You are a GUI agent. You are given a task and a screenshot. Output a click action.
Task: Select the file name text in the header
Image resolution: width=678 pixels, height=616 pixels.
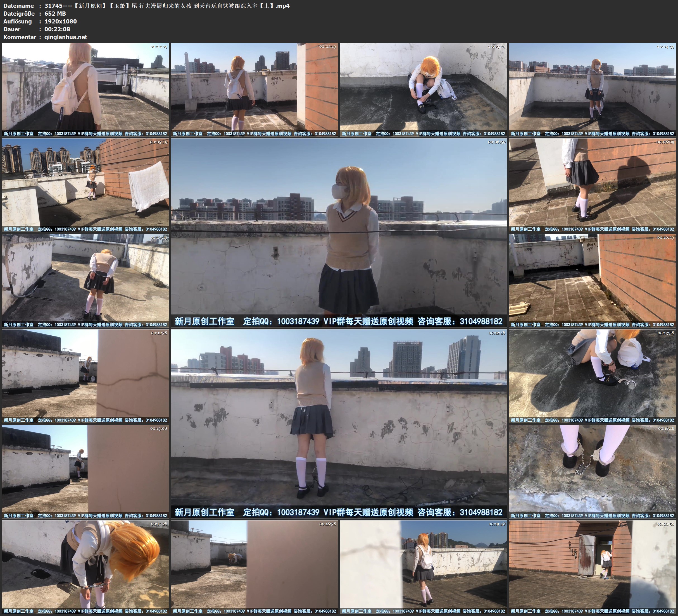[167, 6]
